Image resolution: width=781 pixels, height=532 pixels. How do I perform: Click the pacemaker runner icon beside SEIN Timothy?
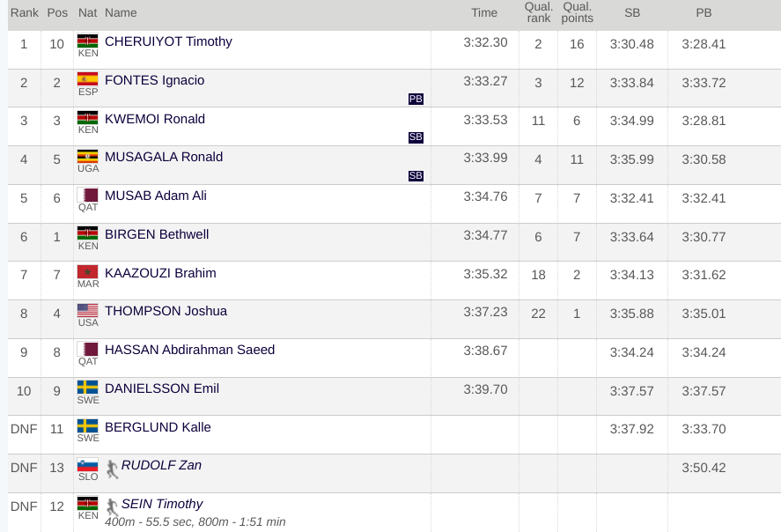pos(112,507)
